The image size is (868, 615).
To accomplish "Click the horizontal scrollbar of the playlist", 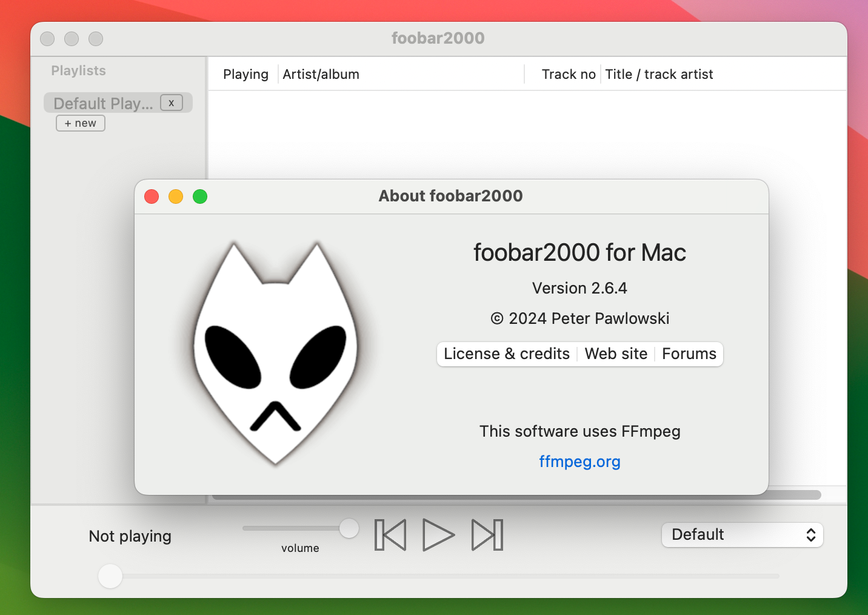I will click(x=794, y=495).
